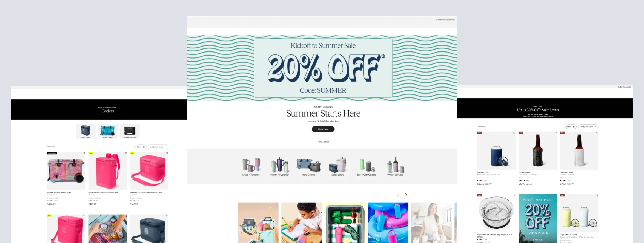Screen dimensions: 644x243
Task: Toggle wishlist heart on MagPack 24-Can Backpack Cooler
Action: [x=126, y=153]
